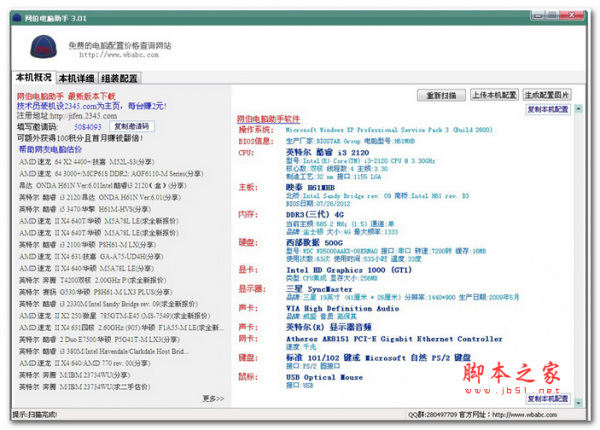Image resolution: width=600 pixels, height=430 pixels.
Task: Click the scrollbar up arrow
Action: click(x=579, y=109)
